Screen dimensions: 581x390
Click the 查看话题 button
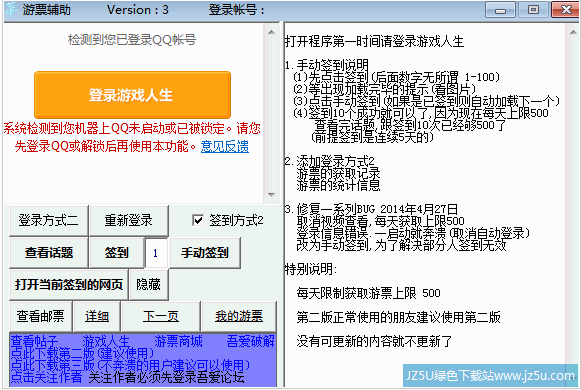click(x=49, y=253)
